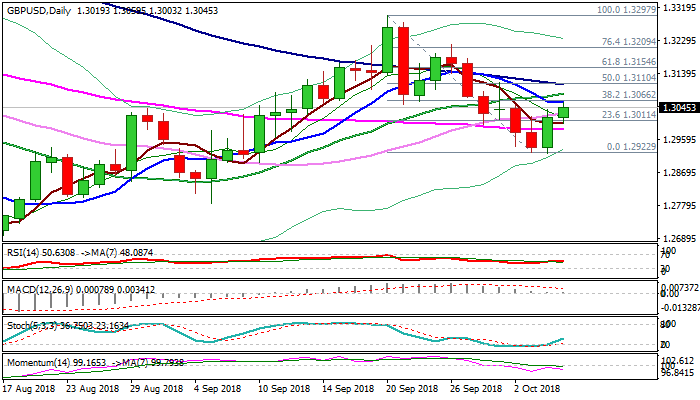Click the latest green candle near 1.30453
The height and width of the screenshot is (400, 700).
point(563,112)
